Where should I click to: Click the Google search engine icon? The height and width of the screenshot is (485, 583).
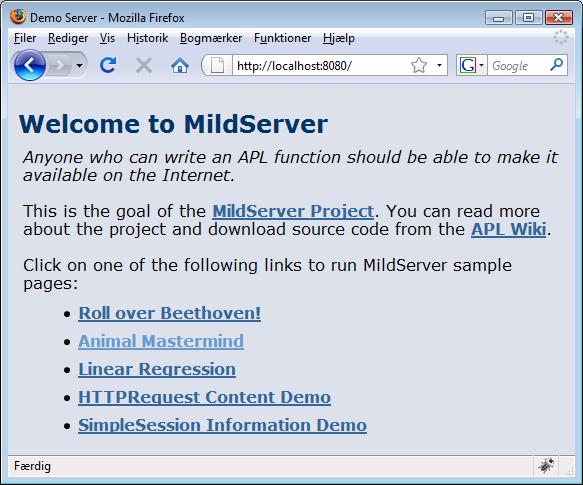468,65
